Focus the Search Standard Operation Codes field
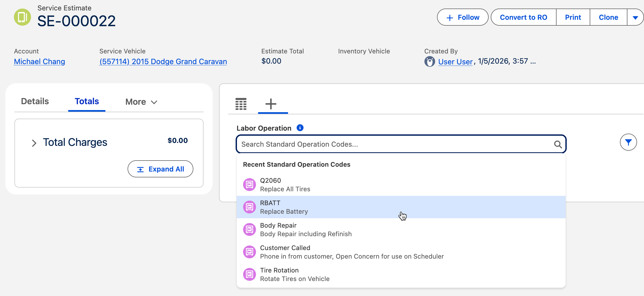This screenshot has height=296, width=644. coord(401,144)
